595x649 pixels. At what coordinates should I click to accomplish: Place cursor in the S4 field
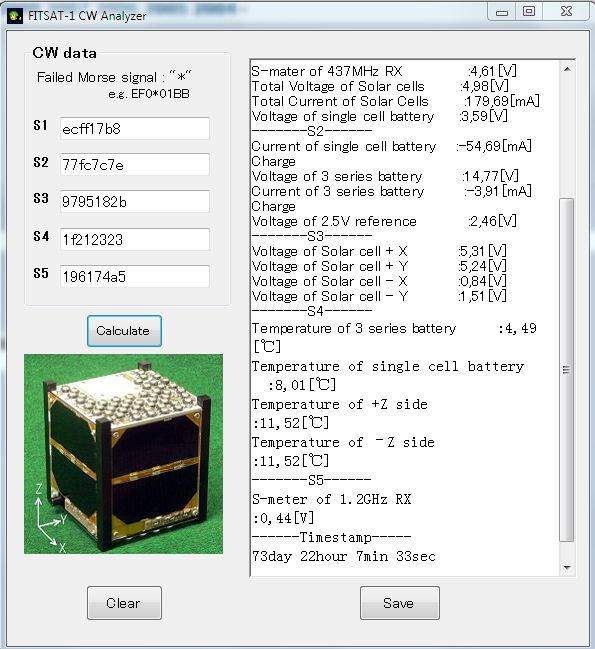pyautogui.click(x=134, y=239)
